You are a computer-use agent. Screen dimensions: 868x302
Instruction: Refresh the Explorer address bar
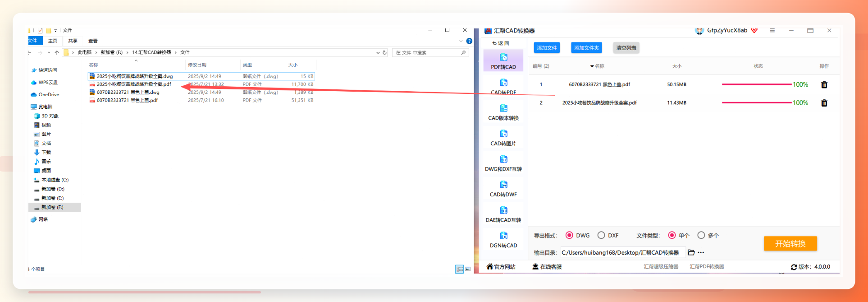click(x=384, y=52)
